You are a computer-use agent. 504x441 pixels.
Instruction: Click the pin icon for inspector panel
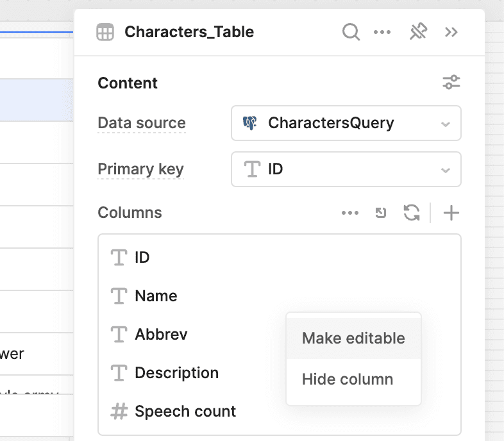(418, 32)
